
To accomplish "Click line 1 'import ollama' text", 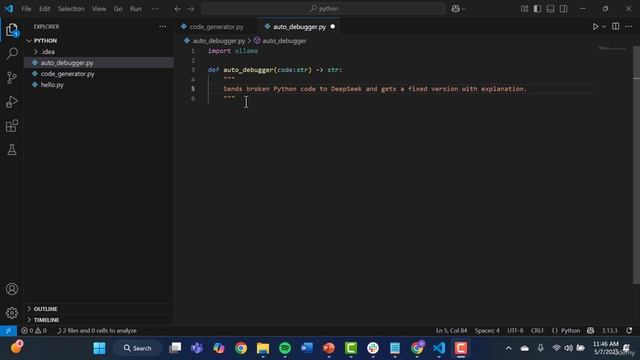I will point(233,51).
